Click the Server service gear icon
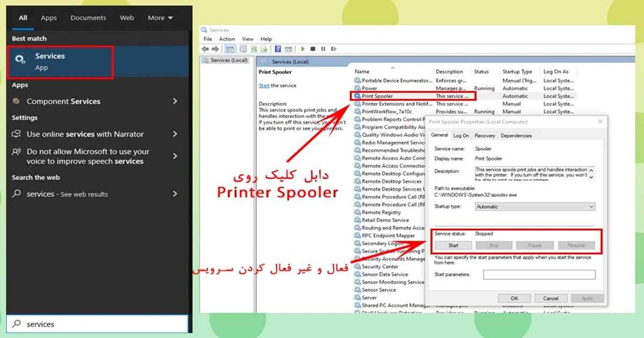This screenshot has height=338, width=644. pyautogui.click(x=357, y=298)
